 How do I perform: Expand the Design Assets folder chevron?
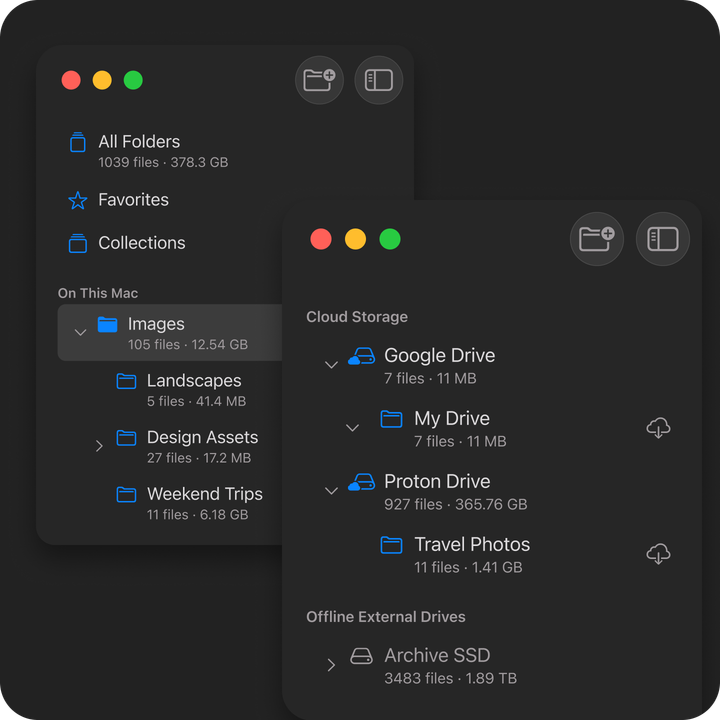(99, 446)
